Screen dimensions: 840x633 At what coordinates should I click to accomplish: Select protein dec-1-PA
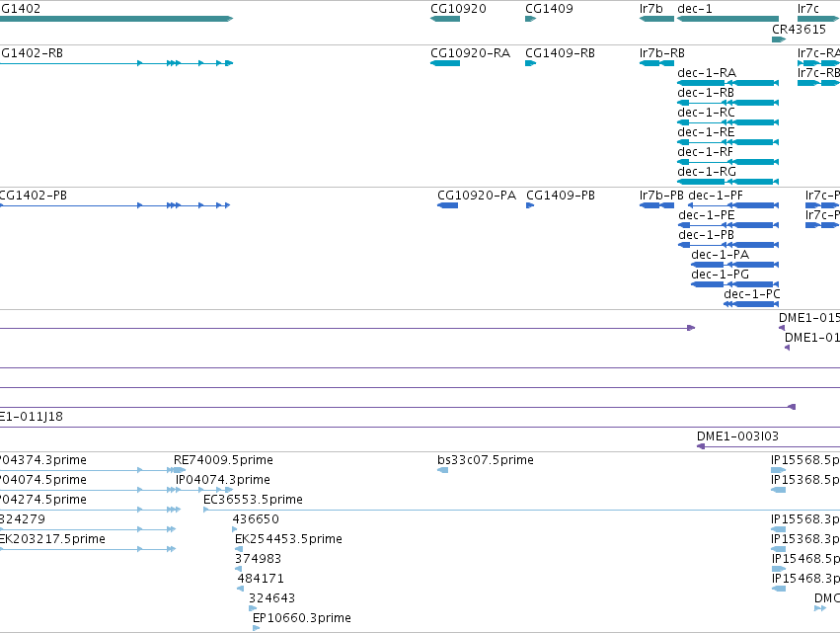(x=735, y=265)
